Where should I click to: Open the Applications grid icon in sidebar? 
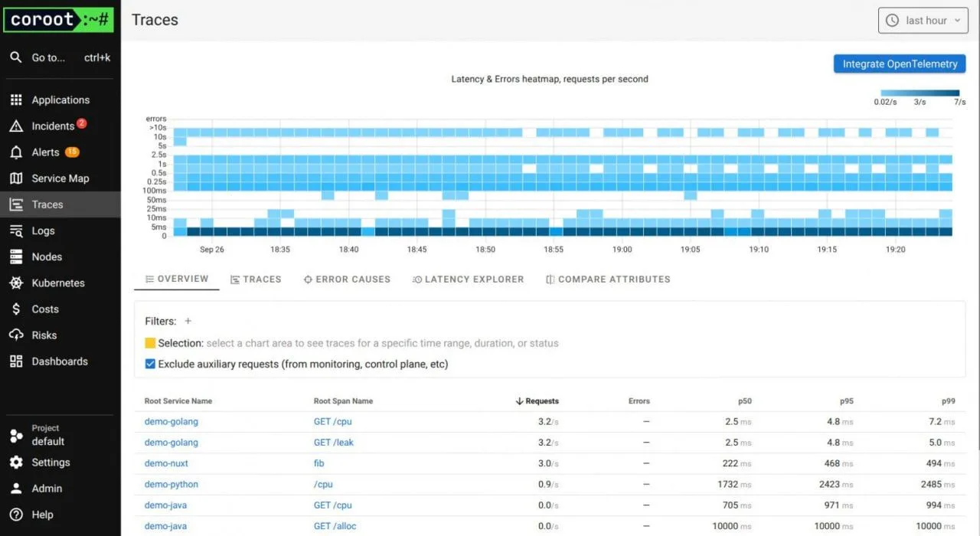coord(16,100)
